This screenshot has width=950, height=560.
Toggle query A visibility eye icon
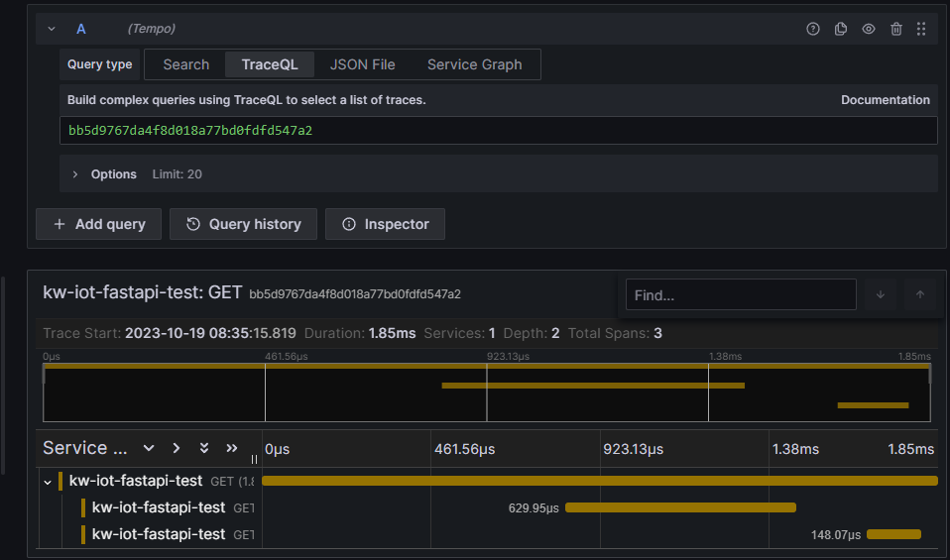pos(869,29)
